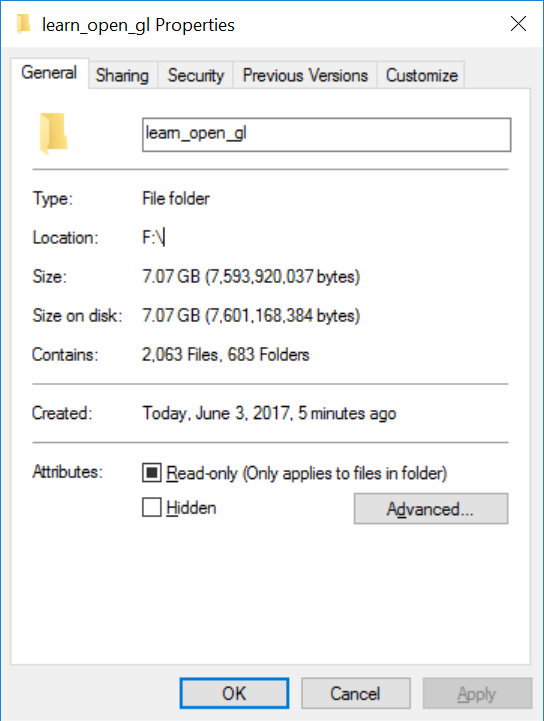The image size is (544, 721).
Task: Click the Size value 7,593,920,037 bytes
Action: 251,277
